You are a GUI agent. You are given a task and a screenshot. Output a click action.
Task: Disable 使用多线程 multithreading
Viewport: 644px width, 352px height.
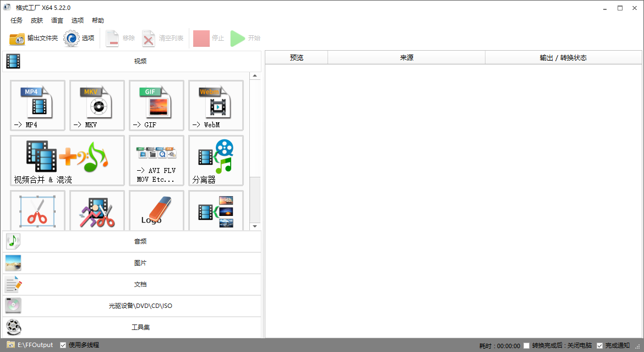(62, 344)
